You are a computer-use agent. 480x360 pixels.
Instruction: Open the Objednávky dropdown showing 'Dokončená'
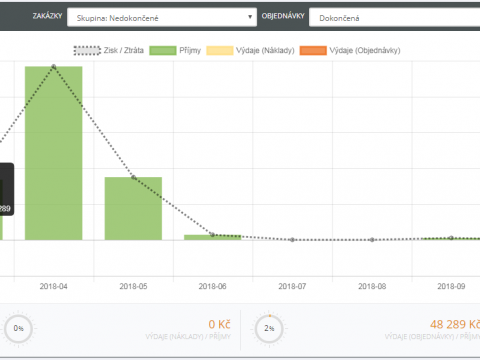pos(394,18)
